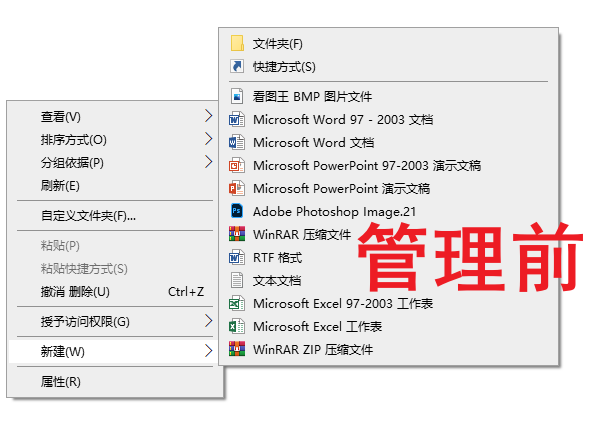Expand the 查看(V) submenu arrow
This screenshot has width=595, height=434.
click(x=208, y=116)
